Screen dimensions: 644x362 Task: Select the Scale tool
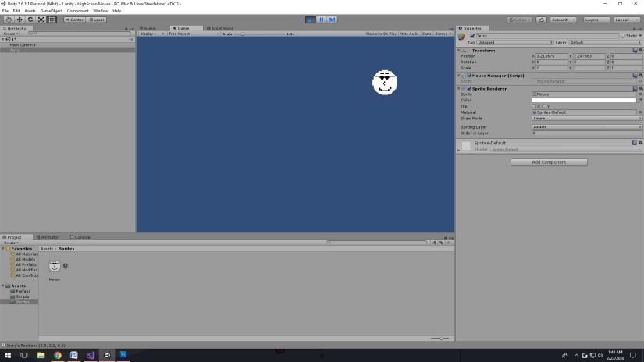[41, 20]
